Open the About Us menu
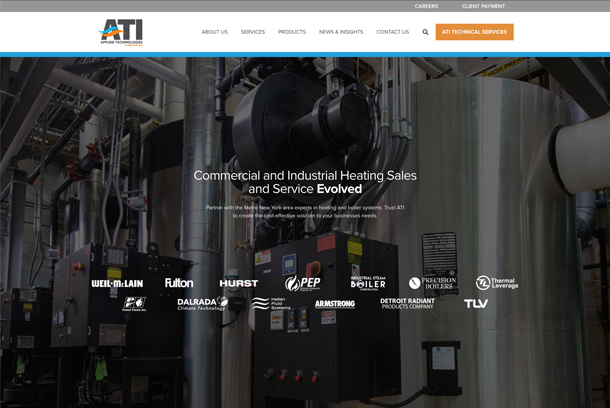 (x=214, y=32)
